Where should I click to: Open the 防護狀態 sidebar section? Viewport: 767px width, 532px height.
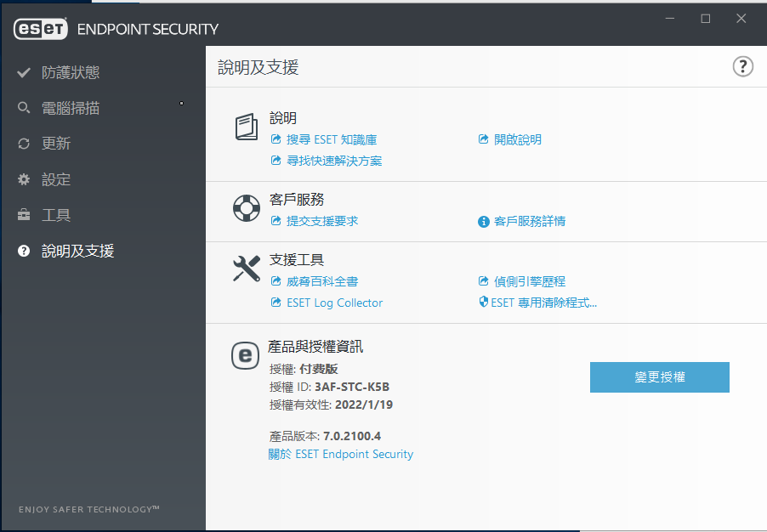pos(71,73)
